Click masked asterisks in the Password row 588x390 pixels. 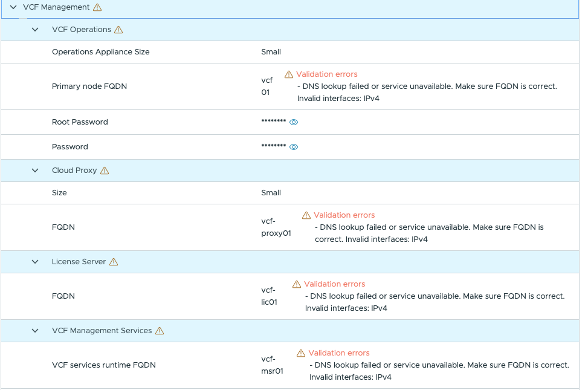273,146
